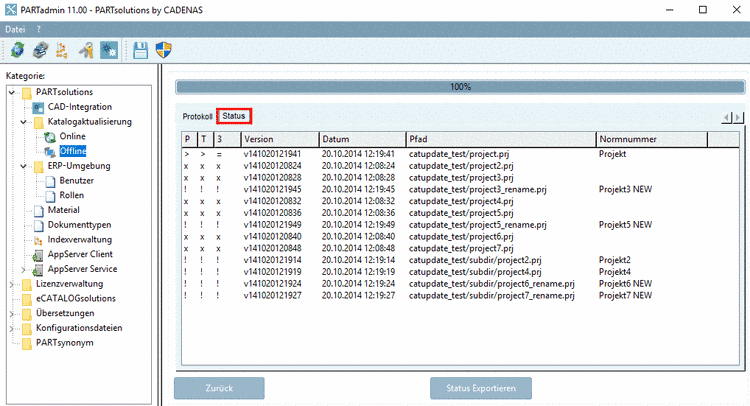Screen dimensions: 750x406
Task: Click the Status Exportieren button
Action: click(481, 388)
